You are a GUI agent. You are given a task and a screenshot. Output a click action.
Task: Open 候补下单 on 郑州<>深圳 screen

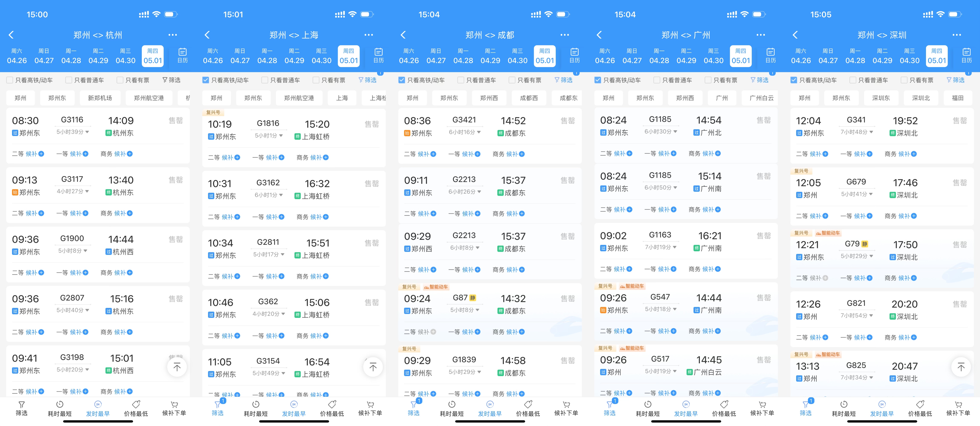[958, 408]
